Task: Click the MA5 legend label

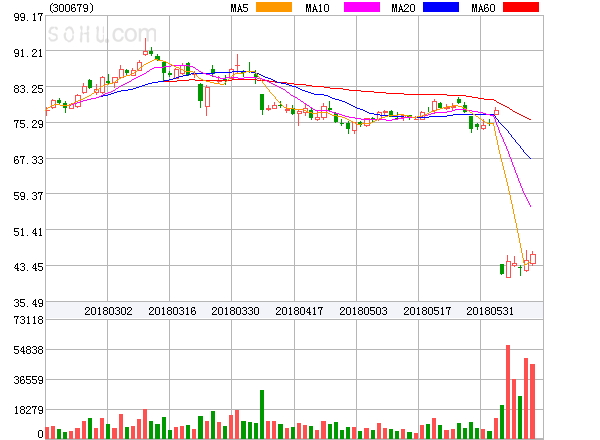Action: [x=240, y=8]
